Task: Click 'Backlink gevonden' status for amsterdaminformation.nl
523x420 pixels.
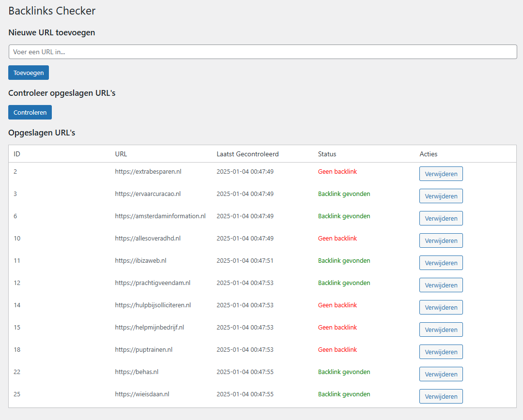Action: coord(344,216)
